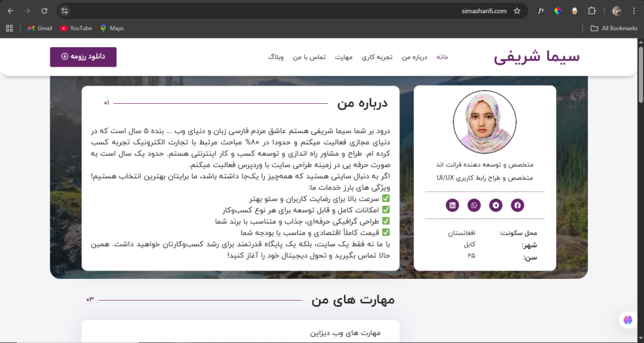
Task: Open the Gmail bookmark
Action: [40, 28]
